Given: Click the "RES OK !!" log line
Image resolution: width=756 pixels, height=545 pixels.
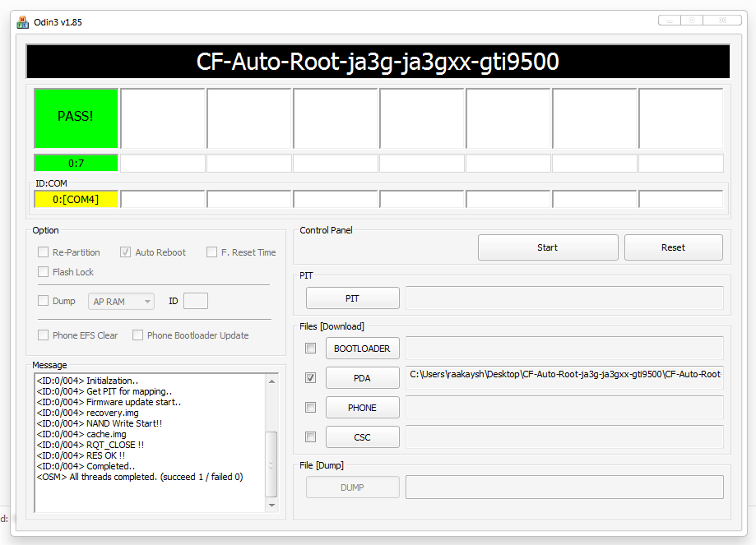Looking at the screenshot, I should click(81, 455).
